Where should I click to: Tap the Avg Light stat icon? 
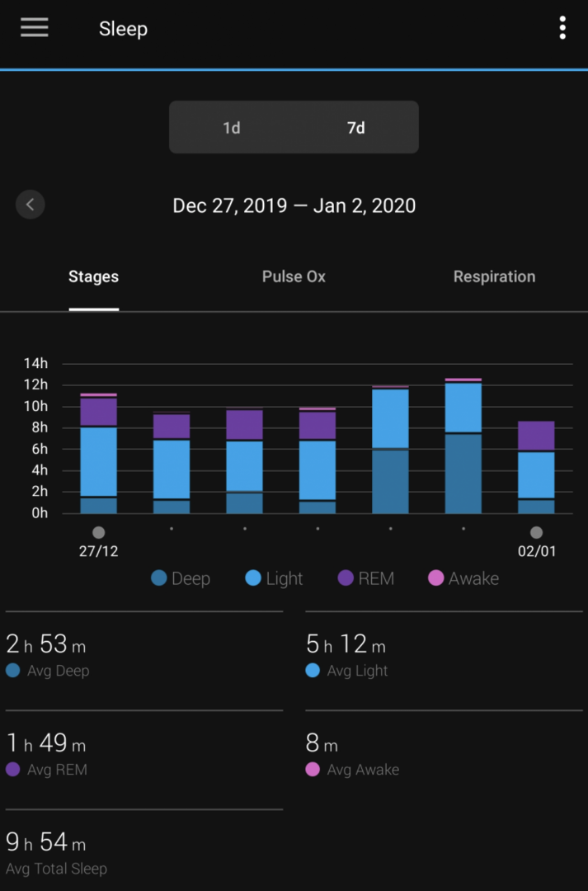[x=313, y=671]
